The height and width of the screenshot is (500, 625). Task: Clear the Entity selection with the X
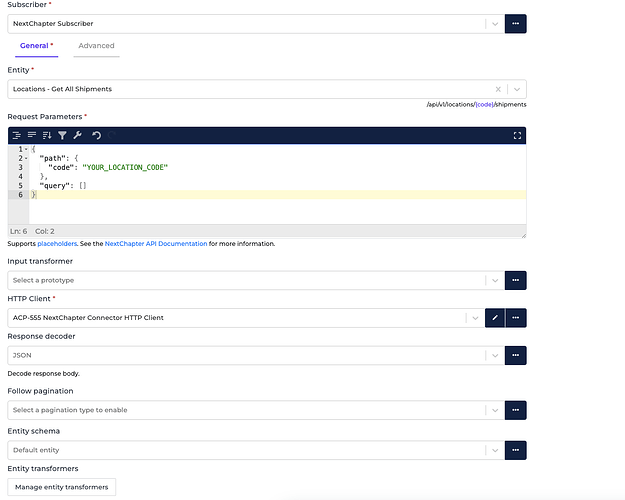(498, 89)
